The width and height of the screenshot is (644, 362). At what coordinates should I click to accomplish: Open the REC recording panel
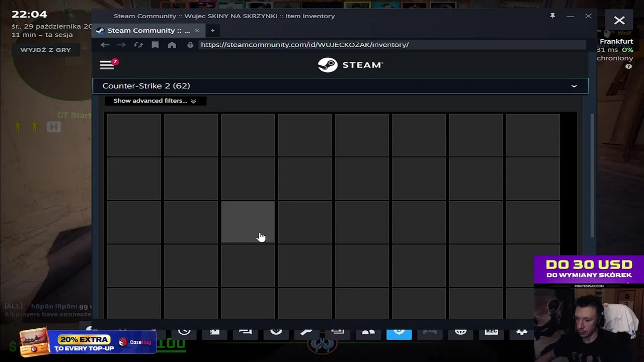pyautogui.click(x=491, y=332)
